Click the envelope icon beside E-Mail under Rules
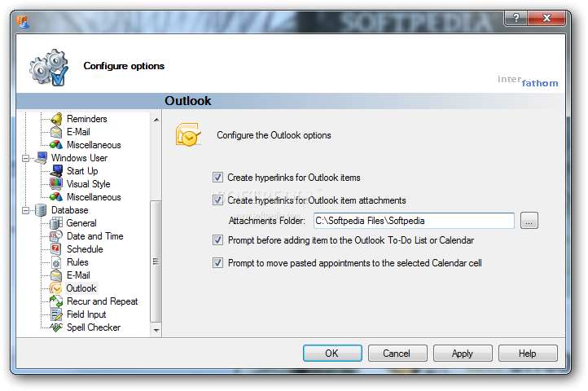 pos(56,275)
